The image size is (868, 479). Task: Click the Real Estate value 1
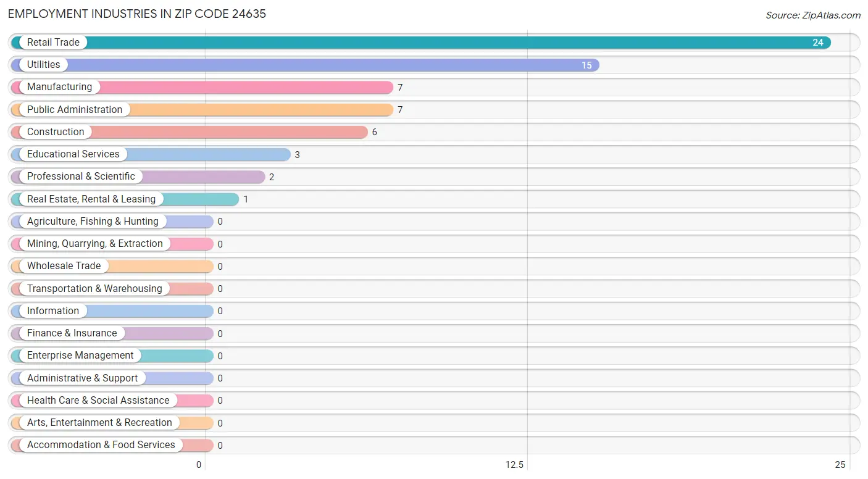coord(246,199)
